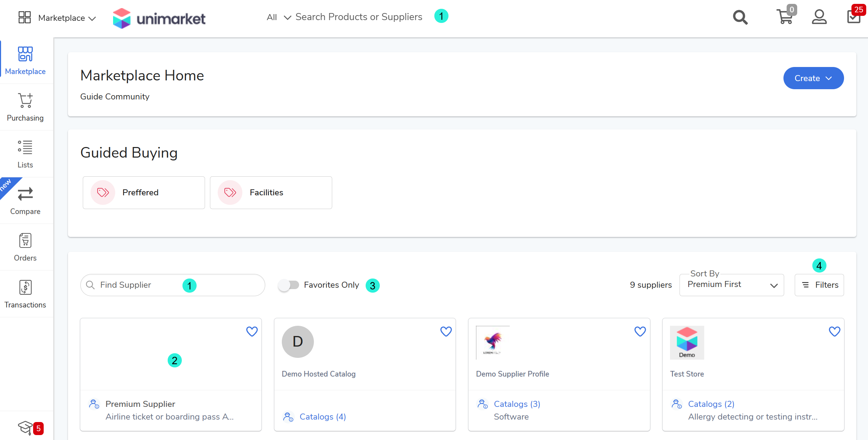The image size is (868, 440).
Task: Click the Find Supplier search field
Action: click(x=141, y=285)
